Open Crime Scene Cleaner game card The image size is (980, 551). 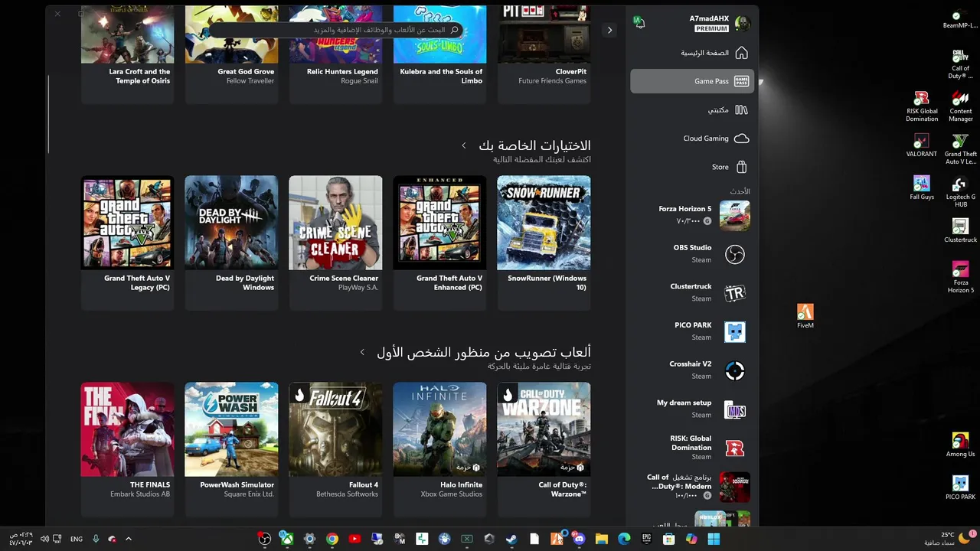335,243
